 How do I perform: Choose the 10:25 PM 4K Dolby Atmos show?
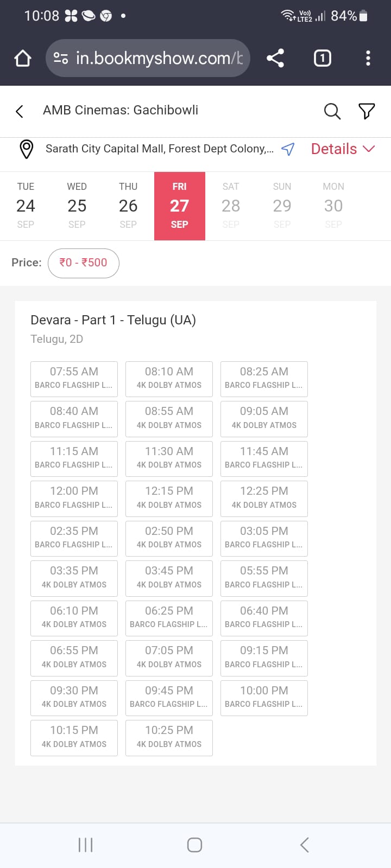point(169,737)
